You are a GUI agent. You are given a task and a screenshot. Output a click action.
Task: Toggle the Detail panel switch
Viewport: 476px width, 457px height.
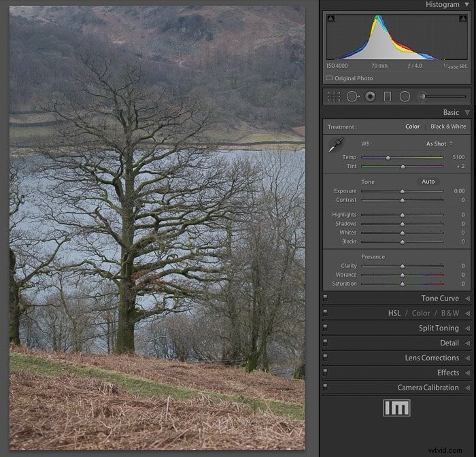point(325,343)
